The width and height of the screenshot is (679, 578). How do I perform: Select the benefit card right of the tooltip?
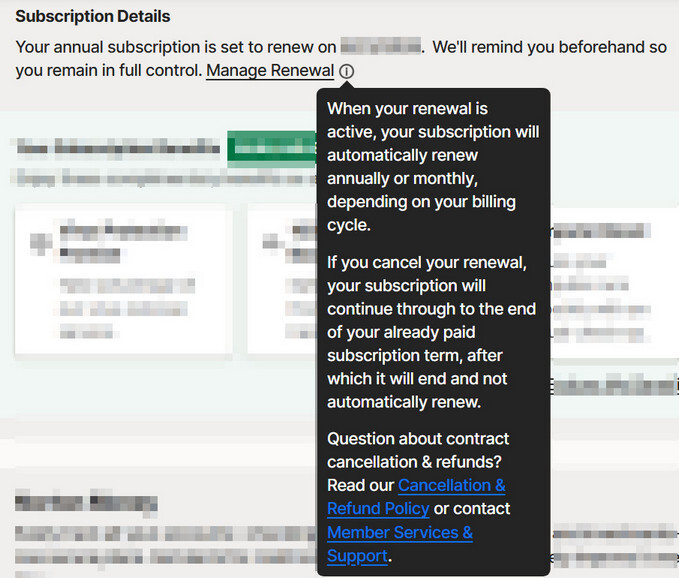612,280
